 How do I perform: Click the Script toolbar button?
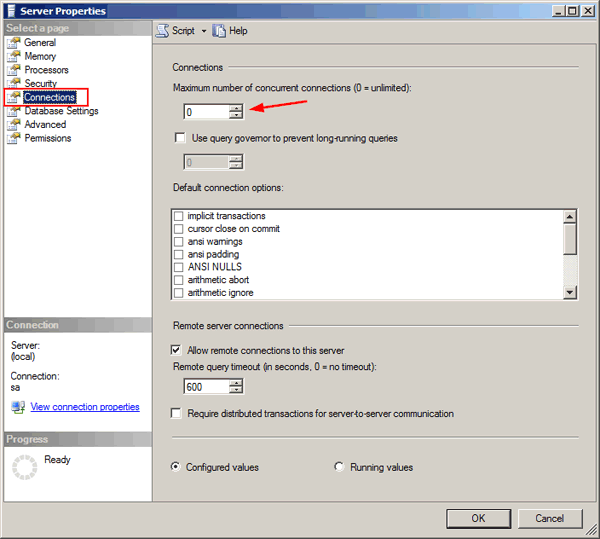pyautogui.click(x=176, y=31)
